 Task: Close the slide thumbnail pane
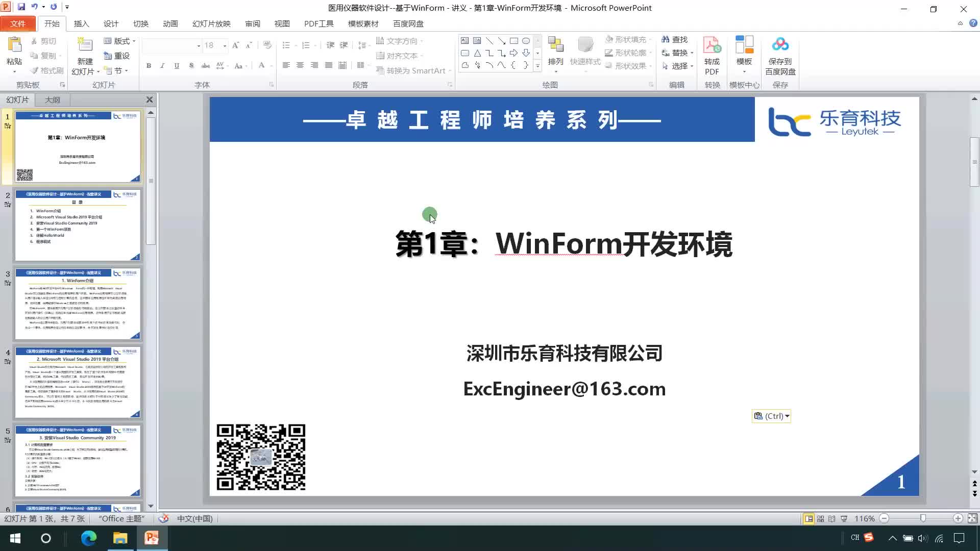coord(149,99)
